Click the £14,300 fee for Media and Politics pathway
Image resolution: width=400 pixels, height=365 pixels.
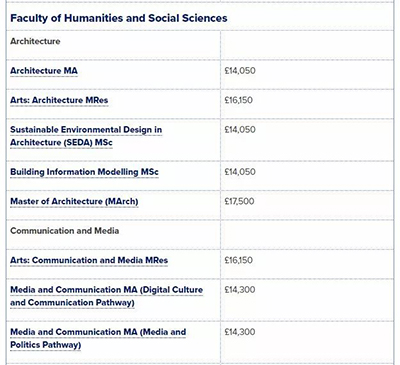pos(240,332)
